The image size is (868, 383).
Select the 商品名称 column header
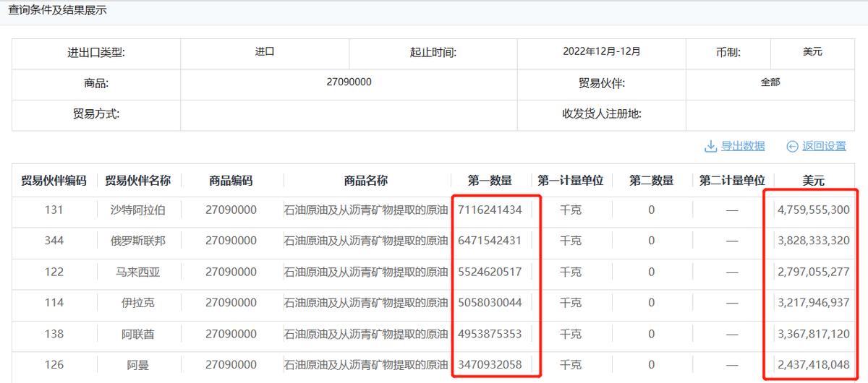point(365,181)
